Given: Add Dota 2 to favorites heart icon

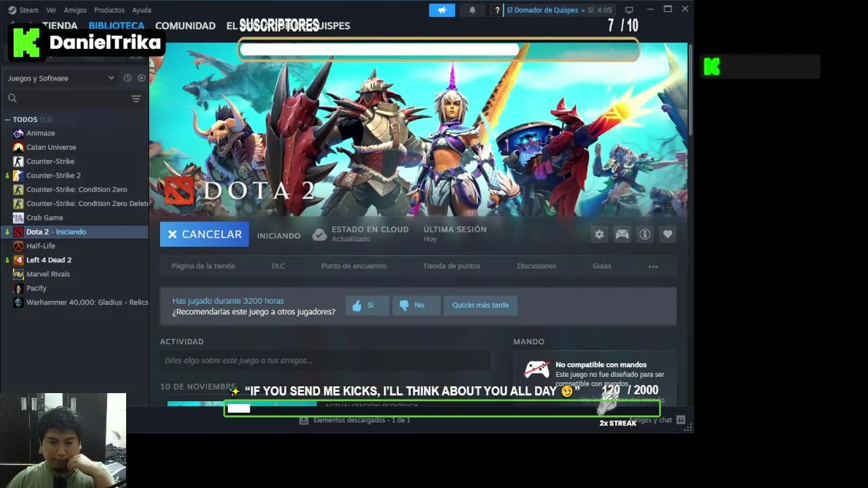Looking at the screenshot, I should (668, 235).
